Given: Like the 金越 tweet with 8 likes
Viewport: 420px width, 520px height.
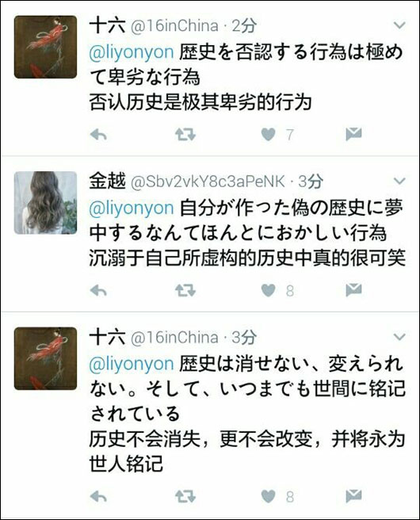Looking at the screenshot, I should coord(268,290).
